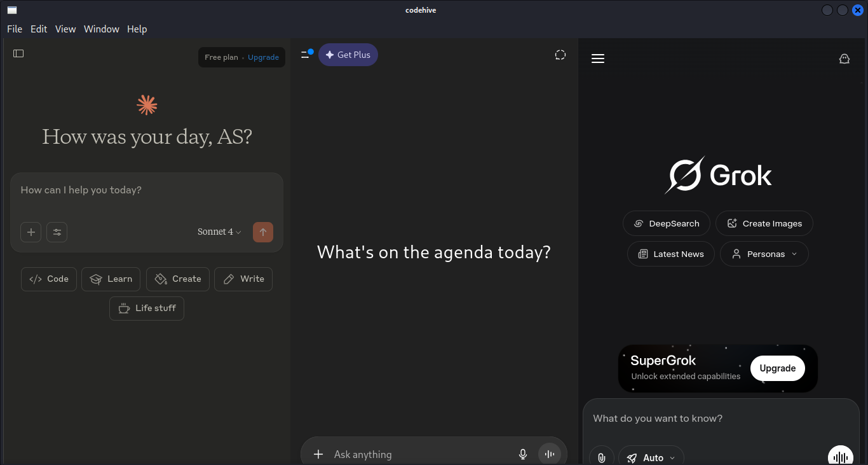Click the SuperGrok Upgrade button
This screenshot has height=465, width=868.
click(778, 368)
